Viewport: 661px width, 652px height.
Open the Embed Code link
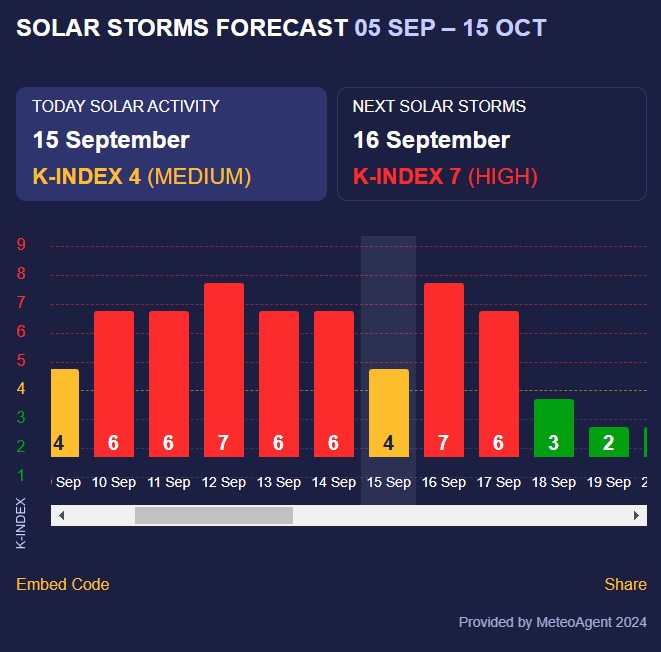[63, 584]
